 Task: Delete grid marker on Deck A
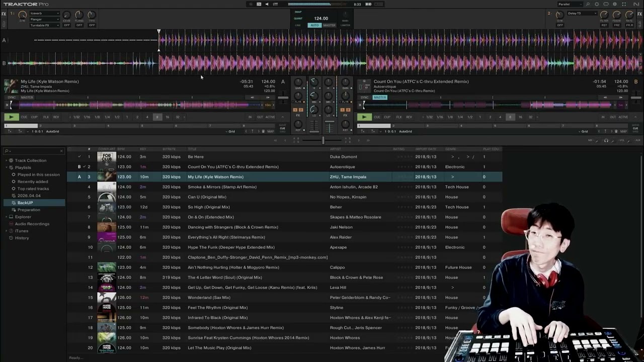[x=263, y=131]
